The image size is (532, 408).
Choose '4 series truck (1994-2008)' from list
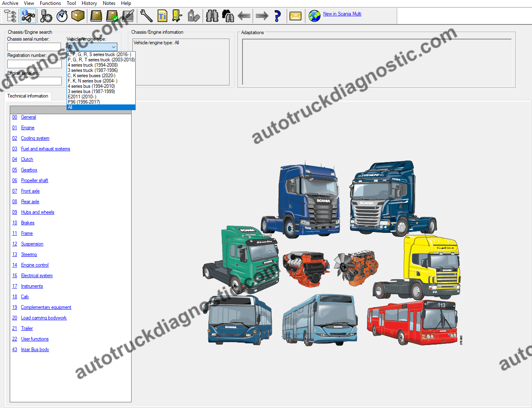93,65
